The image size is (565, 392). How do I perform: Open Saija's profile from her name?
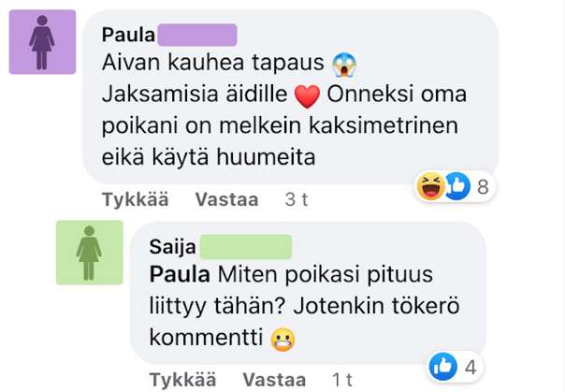click(171, 247)
